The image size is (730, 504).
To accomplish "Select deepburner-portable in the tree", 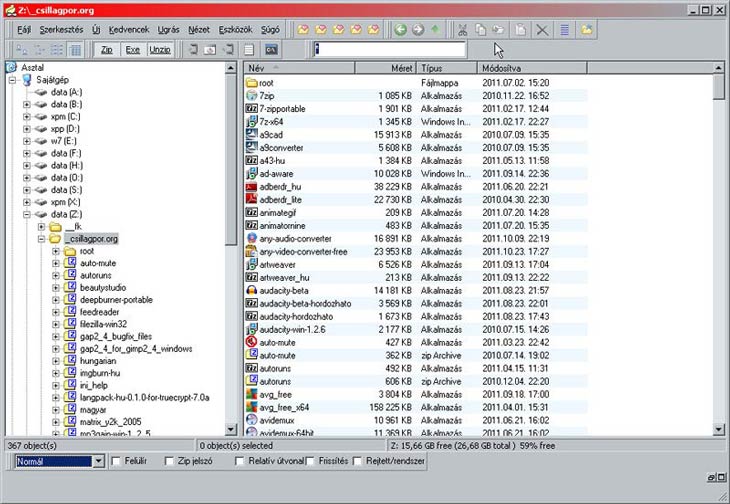I will point(116,300).
